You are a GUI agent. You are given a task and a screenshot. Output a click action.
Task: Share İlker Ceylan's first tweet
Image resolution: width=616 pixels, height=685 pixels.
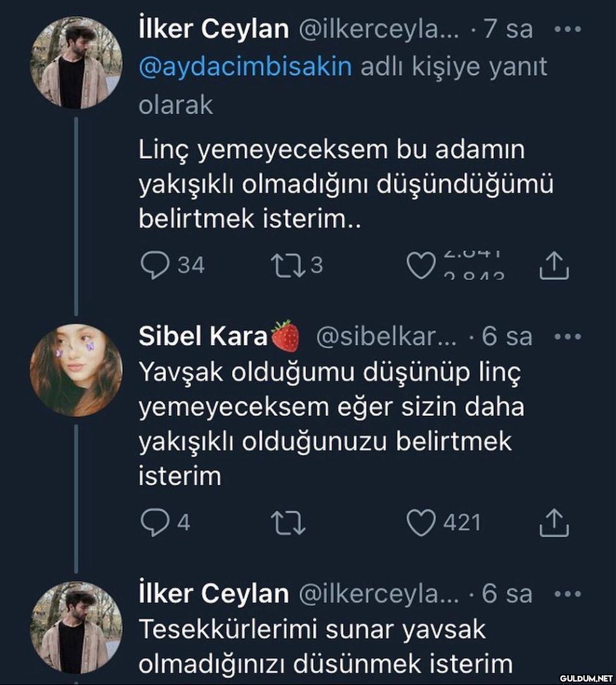coord(554,266)
